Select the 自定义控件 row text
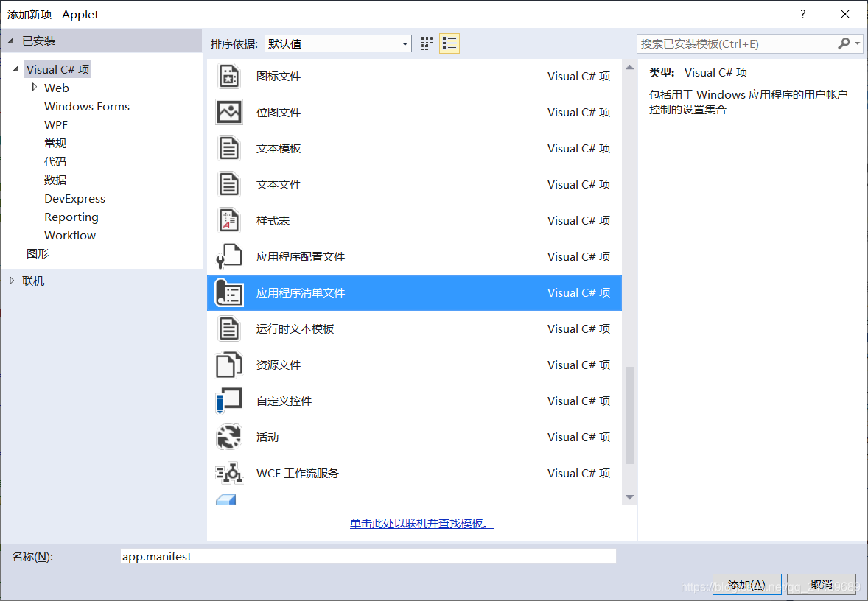Viewport: 868px width, 601px height. [x=284, y=401]
